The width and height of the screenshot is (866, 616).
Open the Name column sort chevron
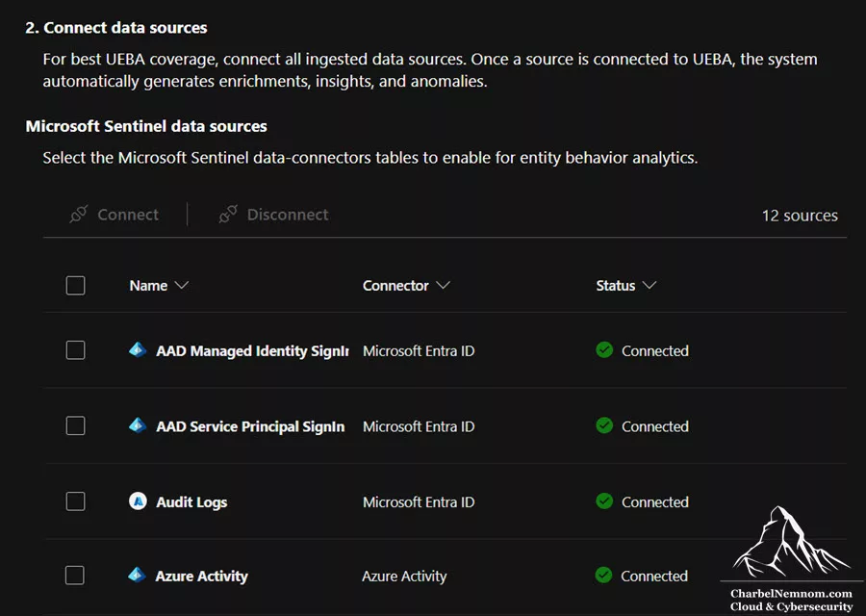(x=182, y=285)
